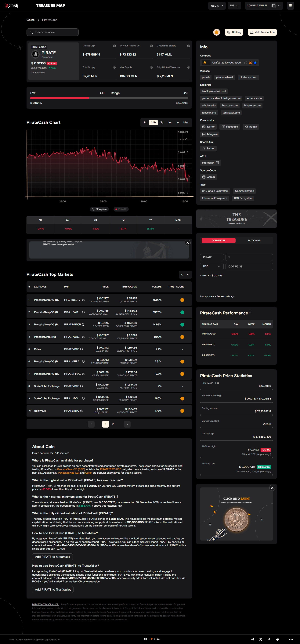Switch to the BUY COINS tab
This screenshot has width=300, height=644.
click(254, 241)
